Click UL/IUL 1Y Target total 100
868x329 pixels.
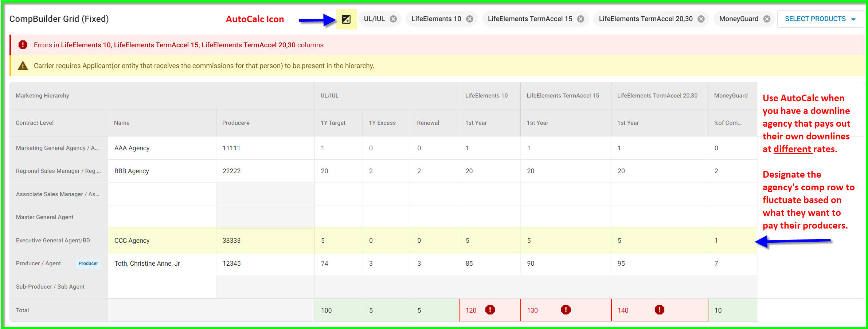[x=326, y=310]
